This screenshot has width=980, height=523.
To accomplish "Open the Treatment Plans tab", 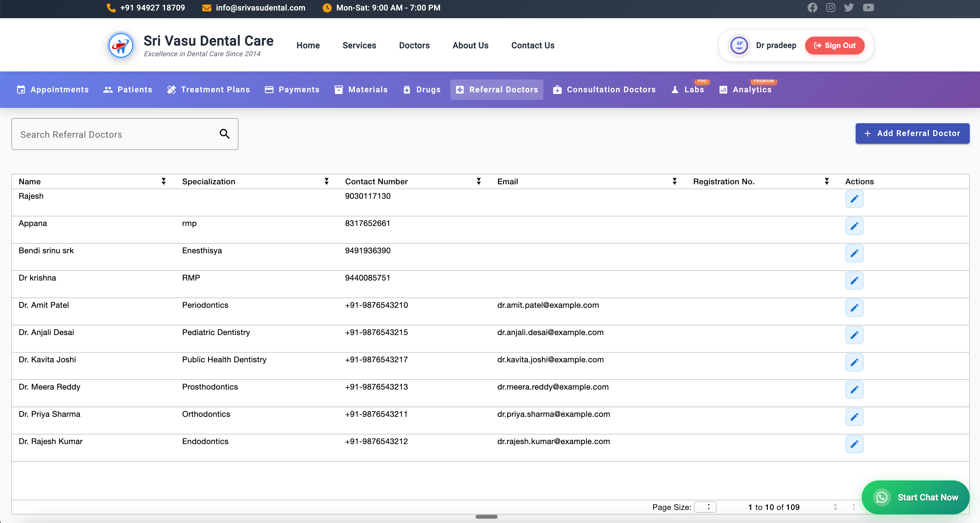I will 208,90.
